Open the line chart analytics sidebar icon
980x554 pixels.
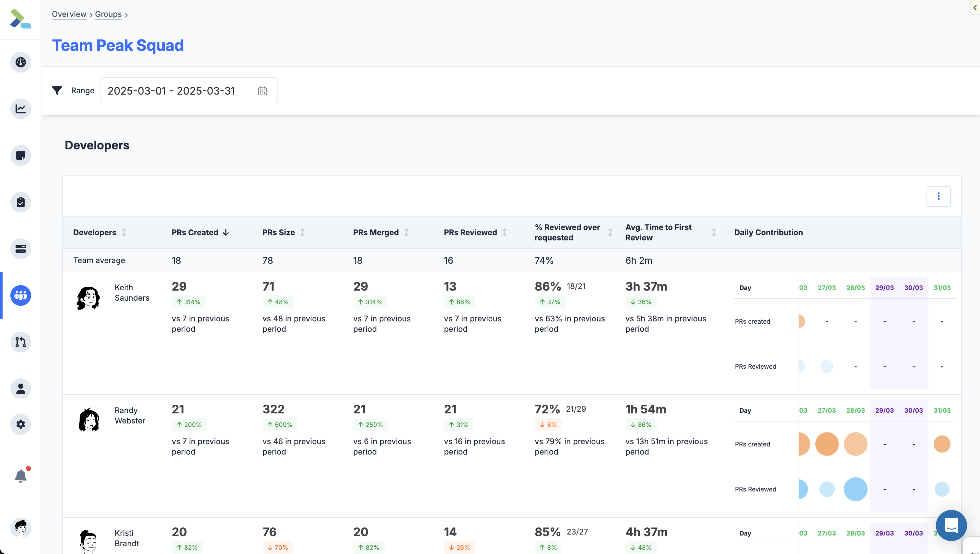(20, 109)
